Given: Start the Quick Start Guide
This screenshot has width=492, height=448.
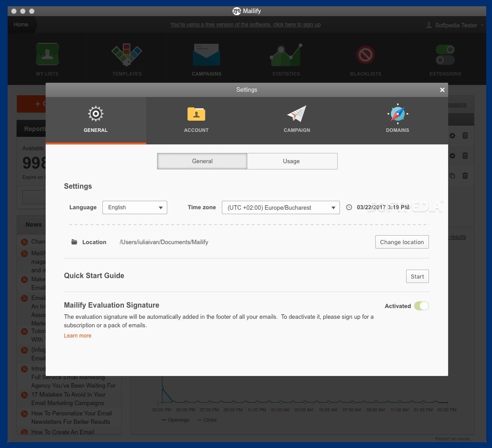Looking at the screenshot, I should 417,276.
